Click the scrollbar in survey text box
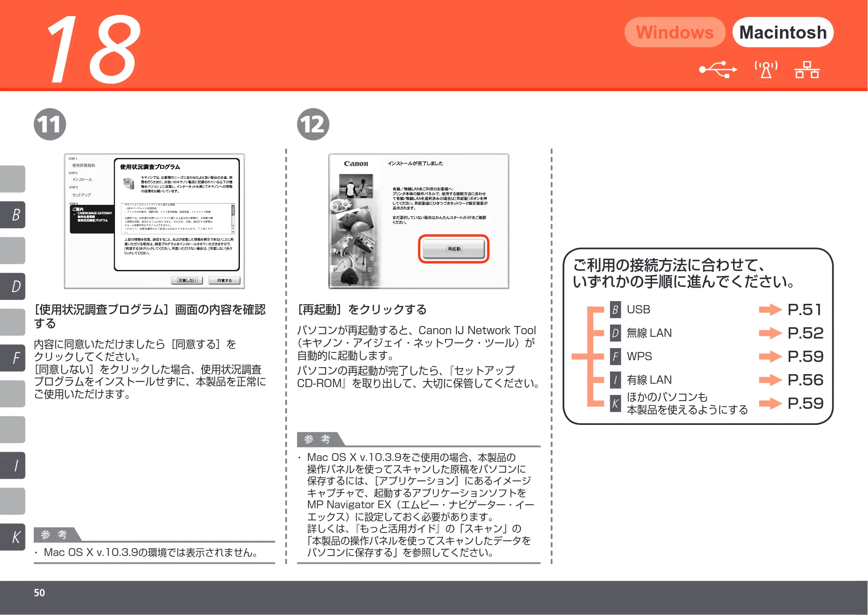The width and height of the screenshot is (868, 615). point(233,218)
